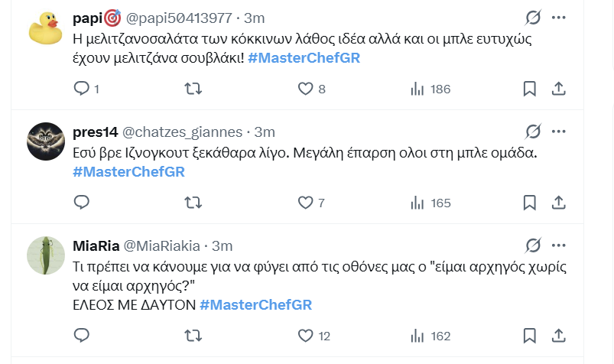Open more options on papi's tweet
The width and height of the screenshot is (614, 364).
coord(559,17)
